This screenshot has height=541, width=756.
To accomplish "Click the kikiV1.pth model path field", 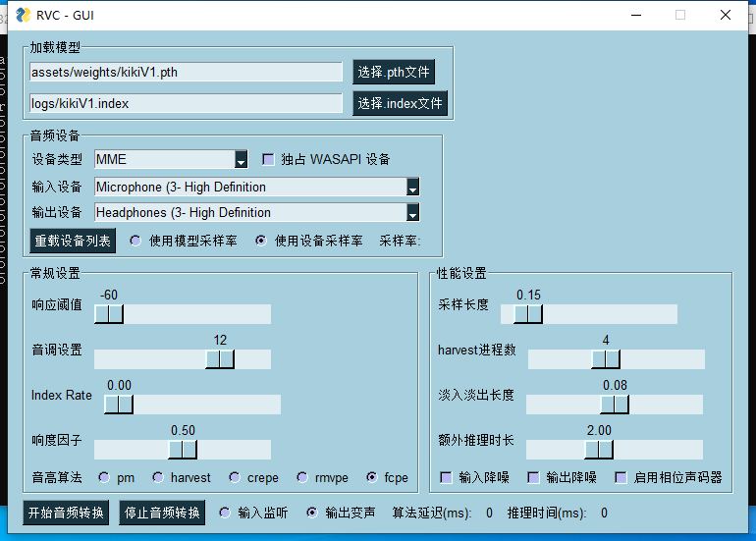I will click(186, 73).
